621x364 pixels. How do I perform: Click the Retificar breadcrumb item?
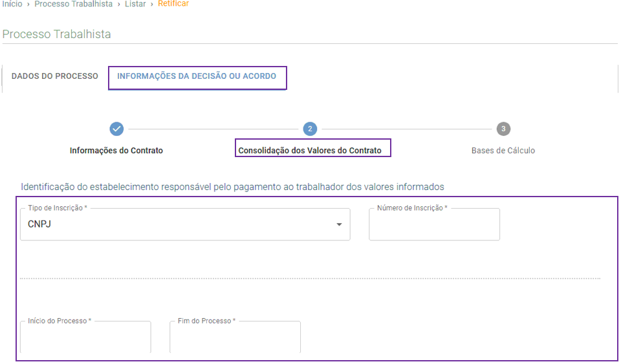pos(173,4)
